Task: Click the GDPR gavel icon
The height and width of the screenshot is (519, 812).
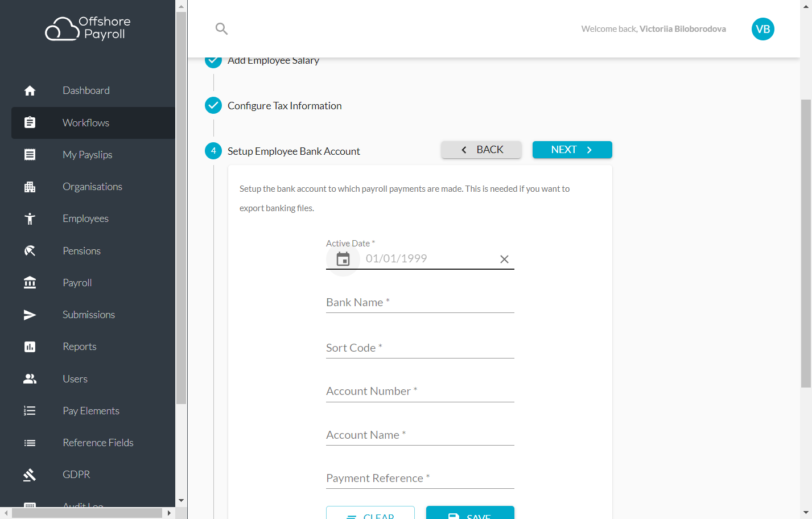Action: coord(30,475)
